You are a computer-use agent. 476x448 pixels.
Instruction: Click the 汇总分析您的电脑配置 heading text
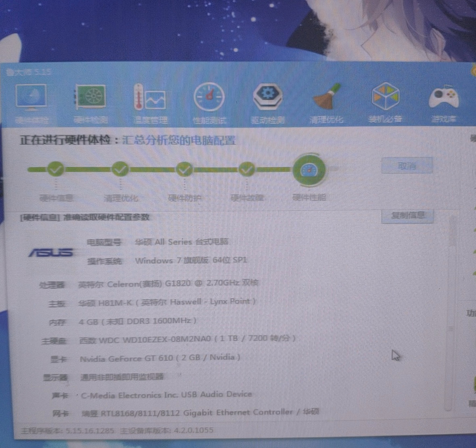[x=179, y=140]
